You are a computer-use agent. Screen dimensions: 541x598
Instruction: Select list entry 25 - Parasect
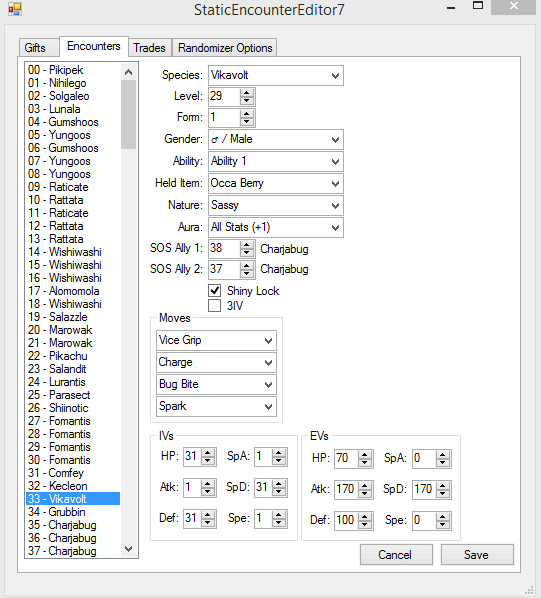[72, 395]
